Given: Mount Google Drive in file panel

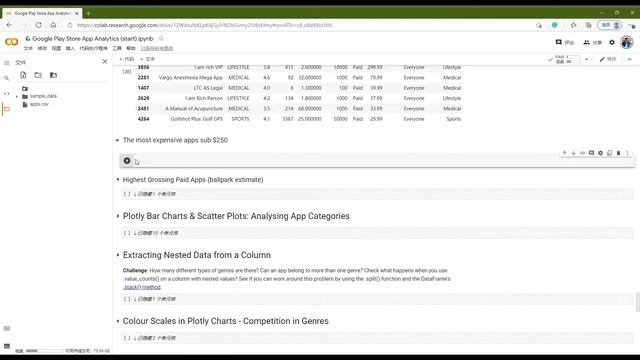Looking at the screenshot, I should point(53,75).
